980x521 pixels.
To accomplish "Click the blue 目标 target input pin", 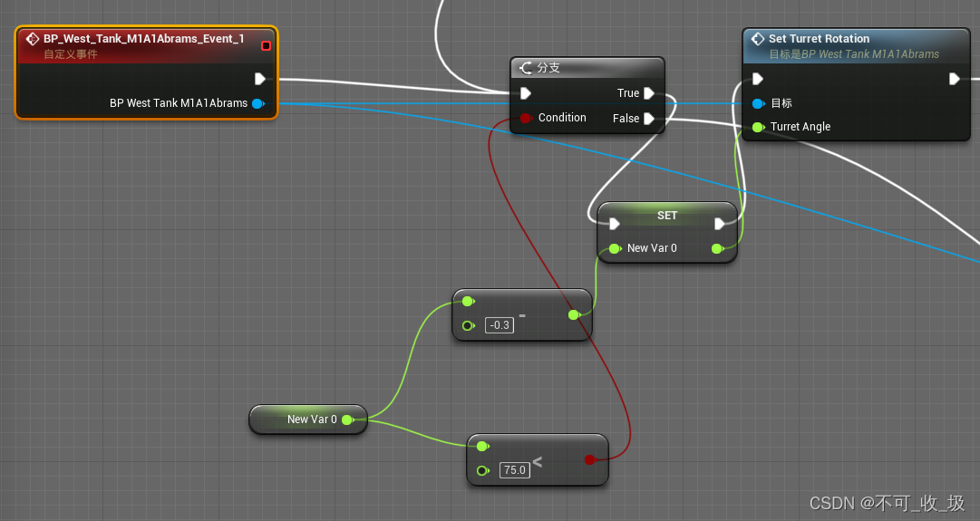I will (x=758, y=103).
